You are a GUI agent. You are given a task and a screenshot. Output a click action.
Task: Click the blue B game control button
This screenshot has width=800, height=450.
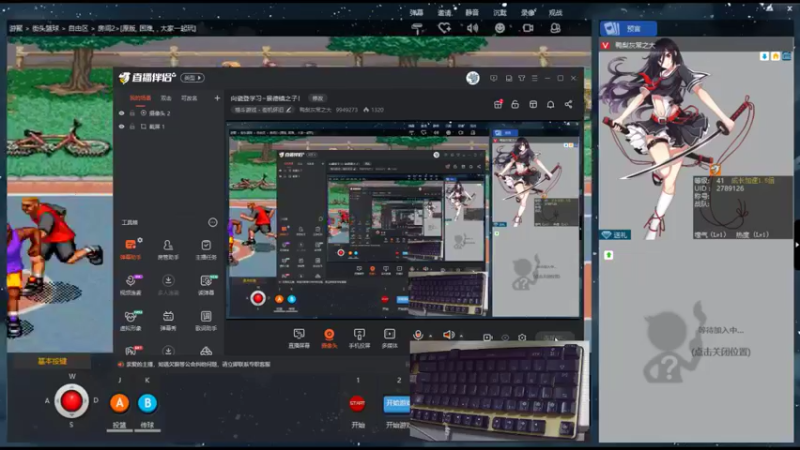[147, 403]
